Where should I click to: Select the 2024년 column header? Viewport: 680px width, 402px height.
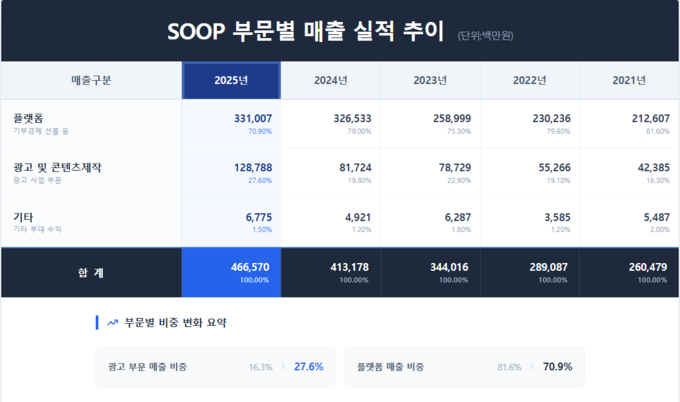pos(330,80)
